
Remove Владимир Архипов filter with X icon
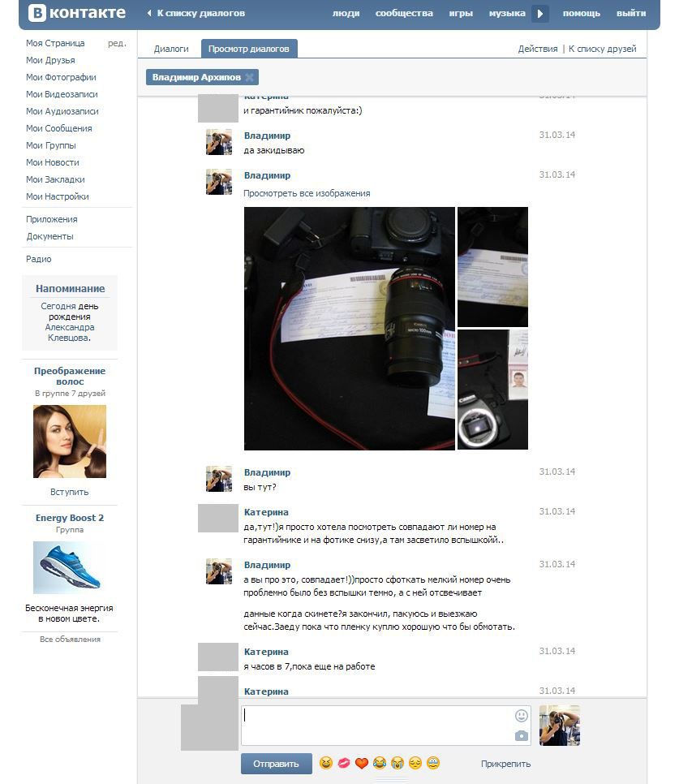(x=250, y=78)
